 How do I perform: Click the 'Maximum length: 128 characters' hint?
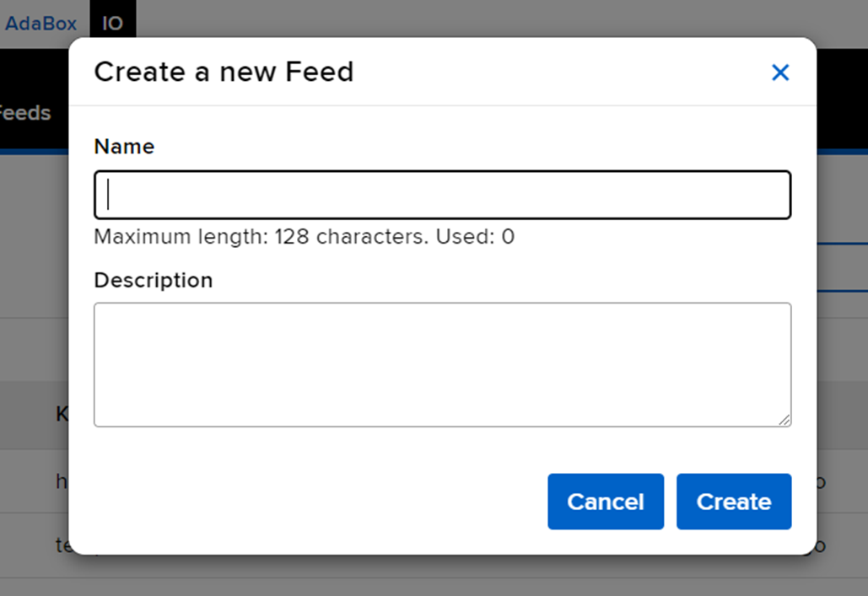coord(261,237)
